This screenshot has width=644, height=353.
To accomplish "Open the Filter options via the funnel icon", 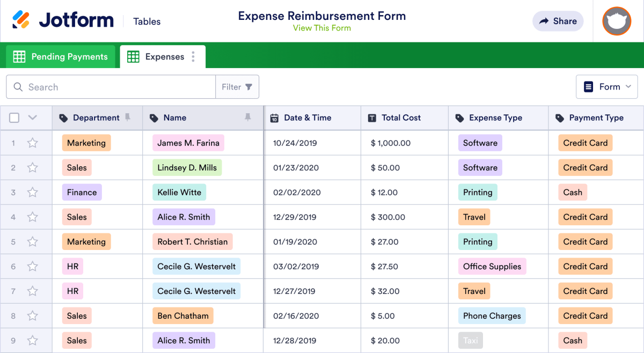I will [x=250, y=86].
